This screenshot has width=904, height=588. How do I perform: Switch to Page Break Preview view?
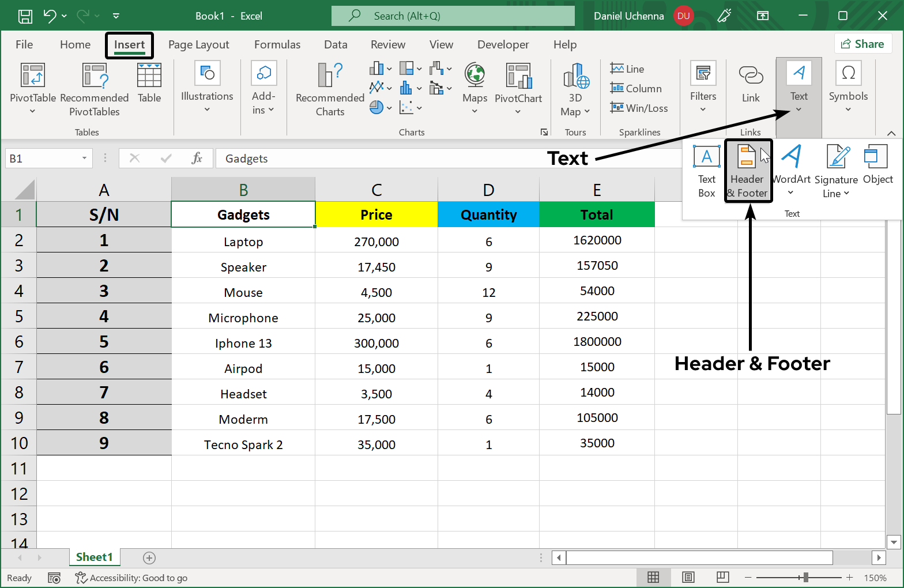click(722, 577)
